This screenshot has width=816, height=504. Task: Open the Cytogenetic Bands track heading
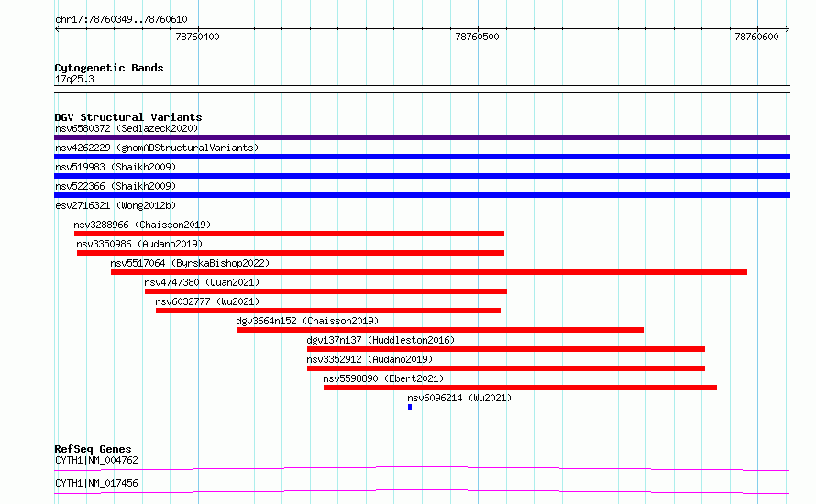(x=109, y=68)
